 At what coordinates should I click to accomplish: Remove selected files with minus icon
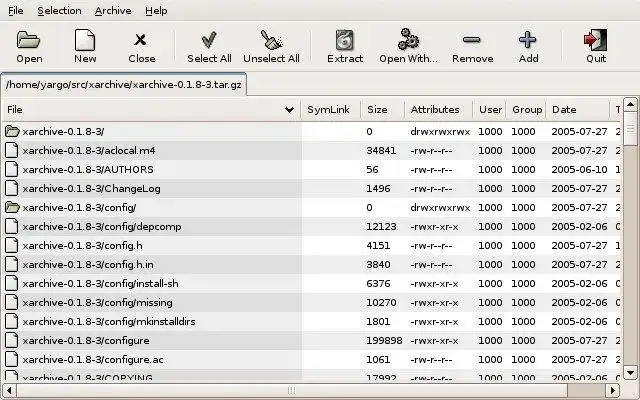tap(472, 40)
